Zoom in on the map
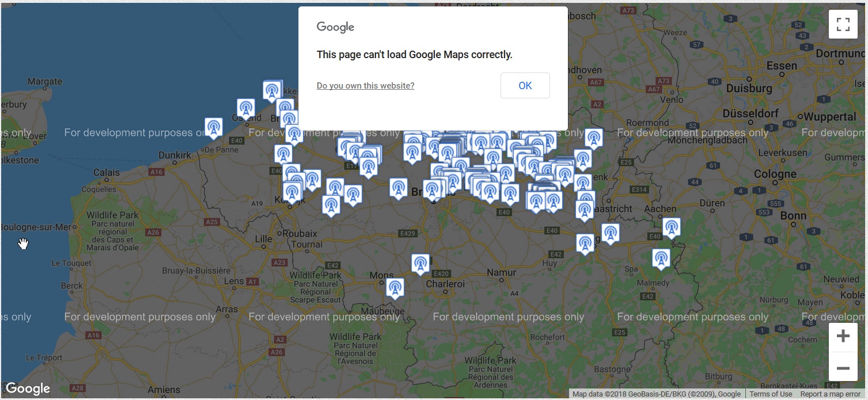 coord(843,337)
